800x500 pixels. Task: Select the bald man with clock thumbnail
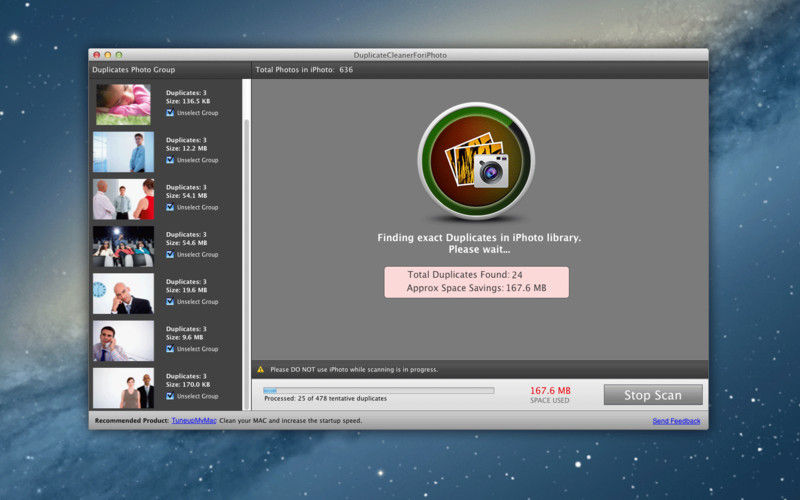[123, 293]
